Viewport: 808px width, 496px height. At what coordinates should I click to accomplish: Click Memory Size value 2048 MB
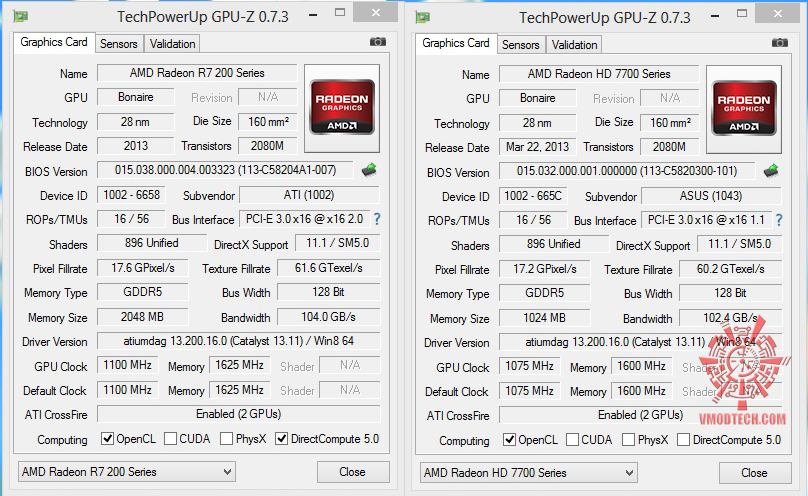143,317
